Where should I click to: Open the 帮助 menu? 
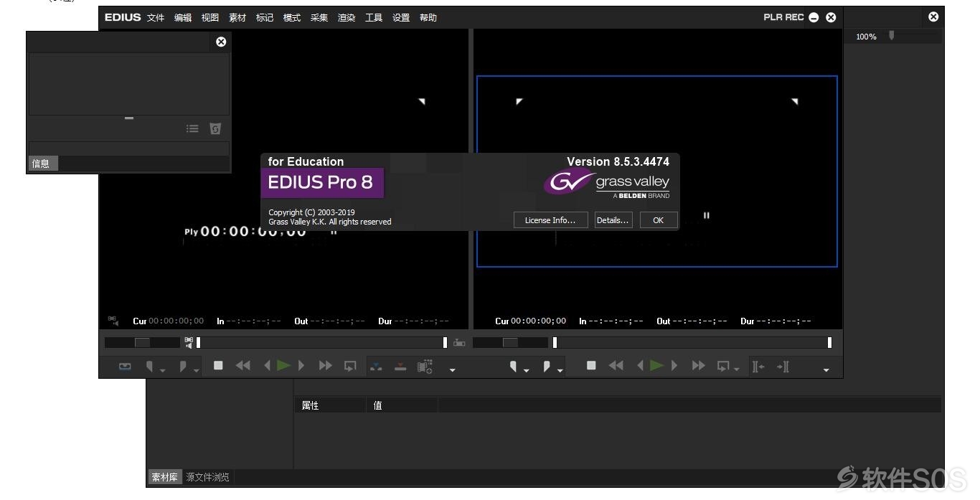pos(428,18)
